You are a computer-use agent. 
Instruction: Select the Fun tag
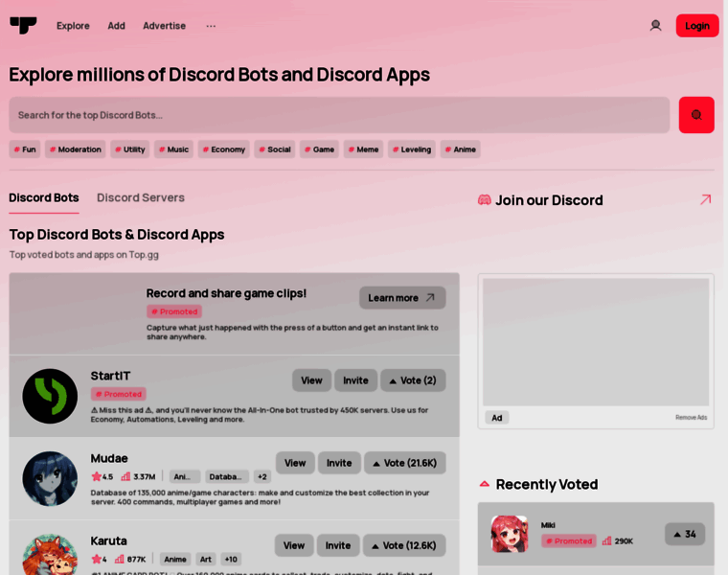point(25,149)
